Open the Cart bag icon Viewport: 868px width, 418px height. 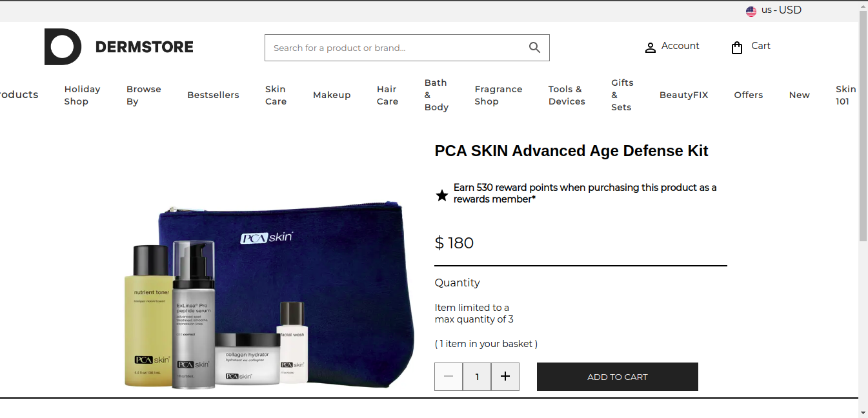[737, 47]
